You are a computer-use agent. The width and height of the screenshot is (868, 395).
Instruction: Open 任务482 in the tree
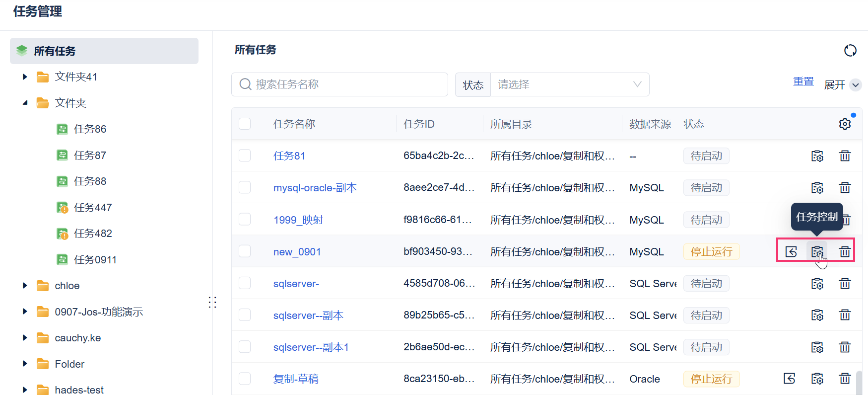tap(93, 234)
